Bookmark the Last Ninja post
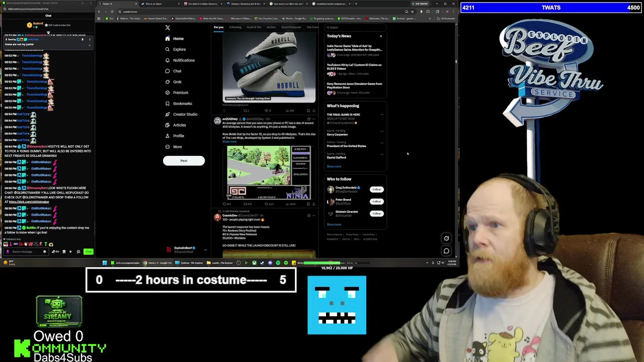The image size is (644, 362). (308, 204)
